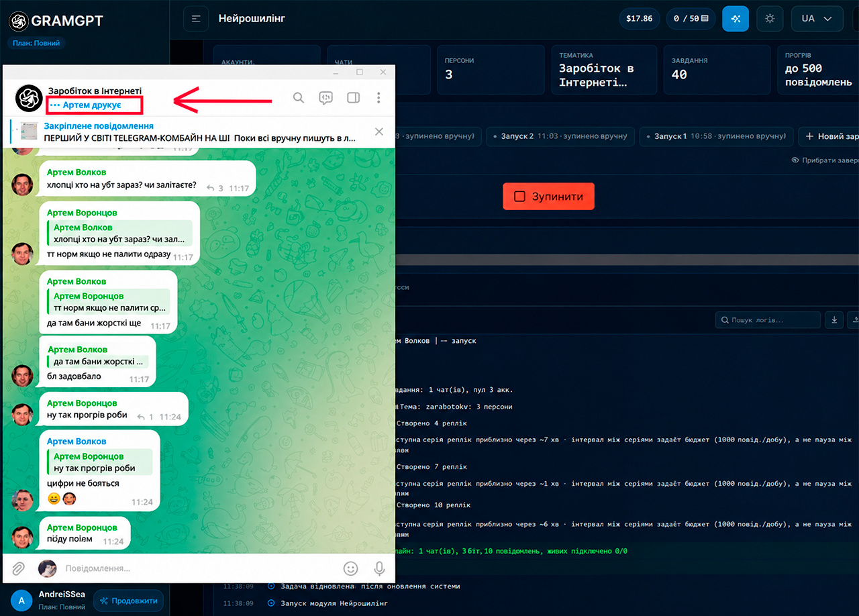The width and height of the screenshot is (859, 616).
Task: Toggle the sun light-theme button
Action: click(770, 19)
